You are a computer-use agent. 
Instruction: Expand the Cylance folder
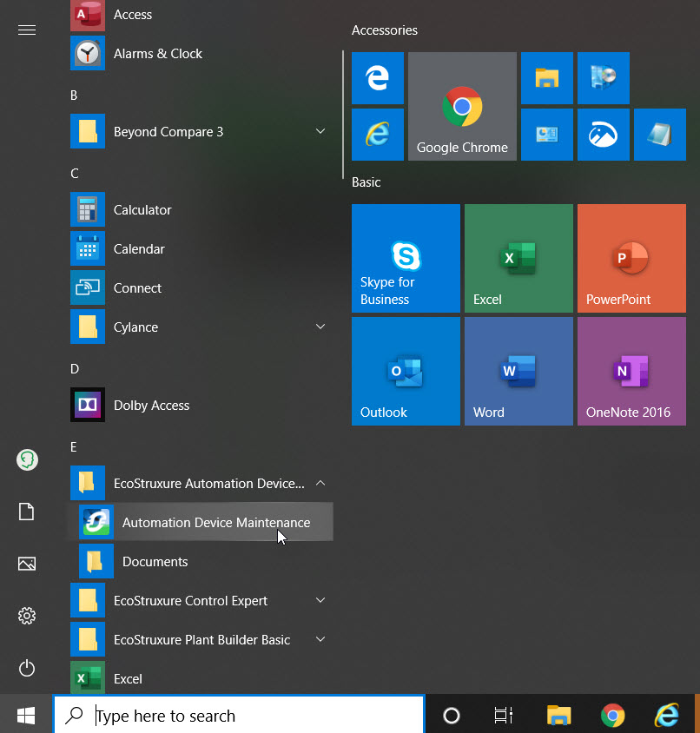pos(201,327)
